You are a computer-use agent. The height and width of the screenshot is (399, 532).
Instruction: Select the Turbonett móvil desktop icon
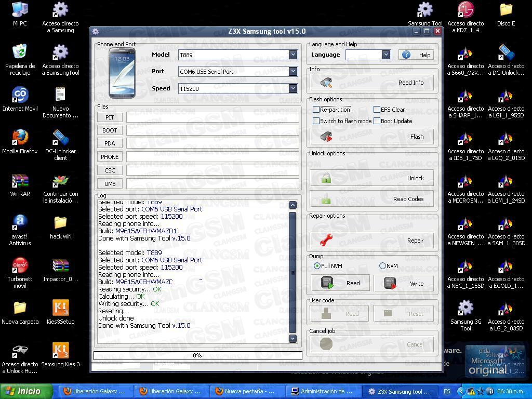pyautogui.click(x=20, y=273)
